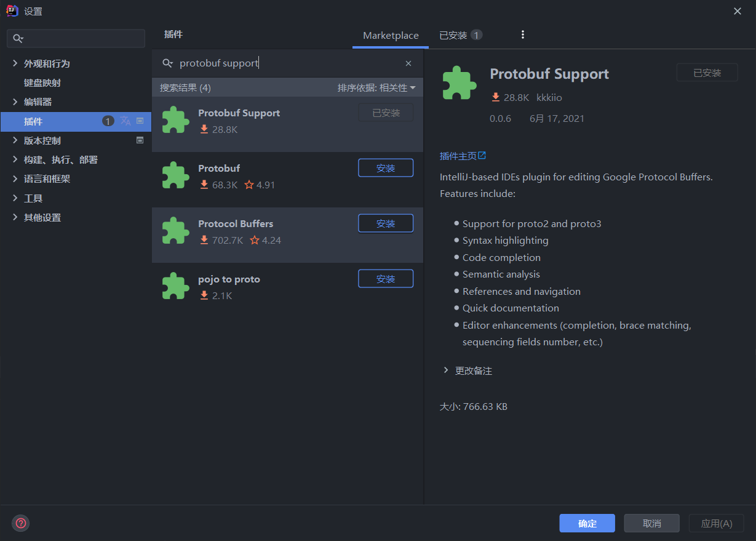Click the project-level icon beside 版本控制
The height and width of the screenshot is (541, 756).
140,140
